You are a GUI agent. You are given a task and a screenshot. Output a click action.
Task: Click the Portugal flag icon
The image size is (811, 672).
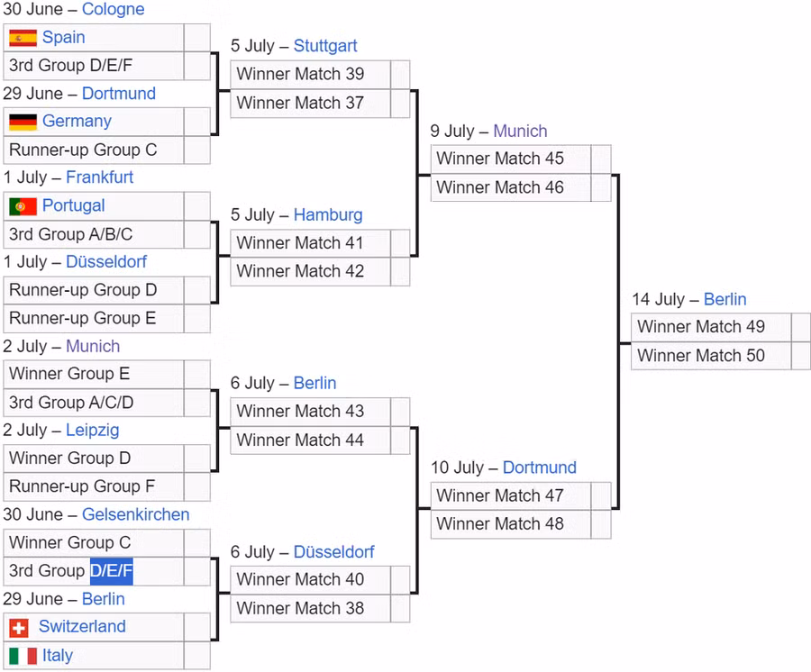(23, 206)
